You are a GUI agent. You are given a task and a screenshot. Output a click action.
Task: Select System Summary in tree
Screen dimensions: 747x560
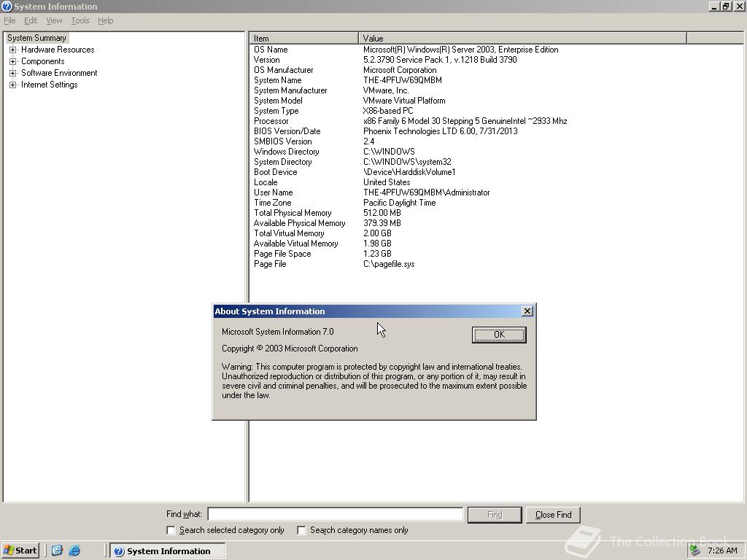pyautogui.click(x=36, y=38)
